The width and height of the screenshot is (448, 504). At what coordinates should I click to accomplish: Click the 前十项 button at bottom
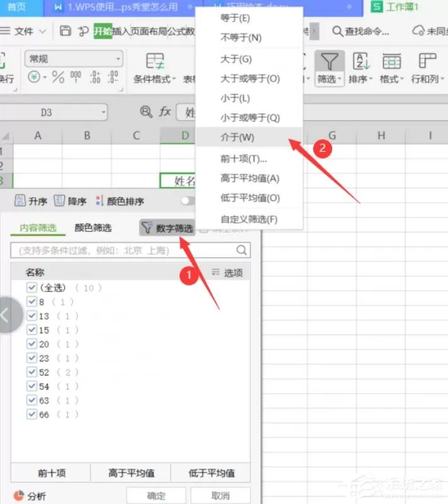pos(52,473)
